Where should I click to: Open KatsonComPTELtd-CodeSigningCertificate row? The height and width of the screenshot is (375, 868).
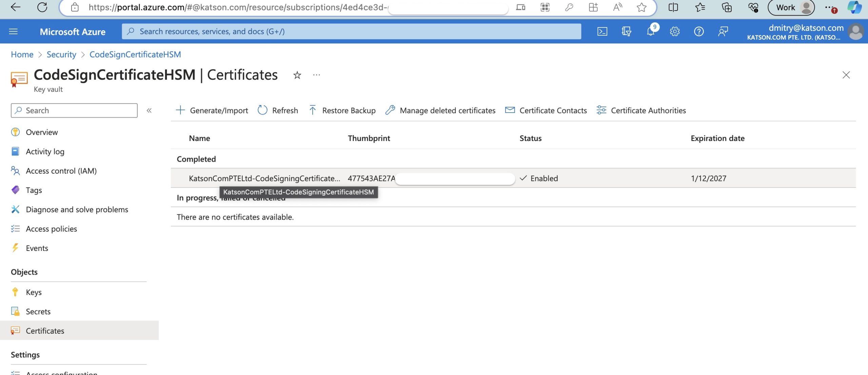click(x=264, y=178)
